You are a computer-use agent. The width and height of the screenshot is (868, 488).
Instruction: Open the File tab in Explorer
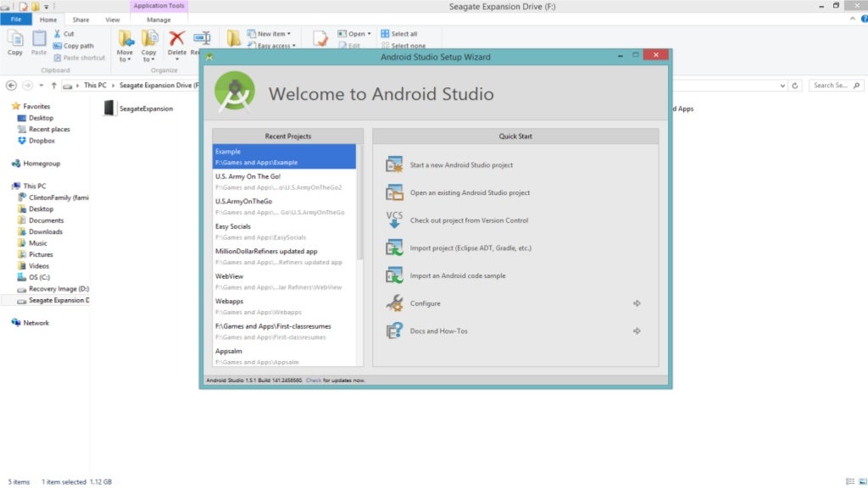click(x=16, y=19)
